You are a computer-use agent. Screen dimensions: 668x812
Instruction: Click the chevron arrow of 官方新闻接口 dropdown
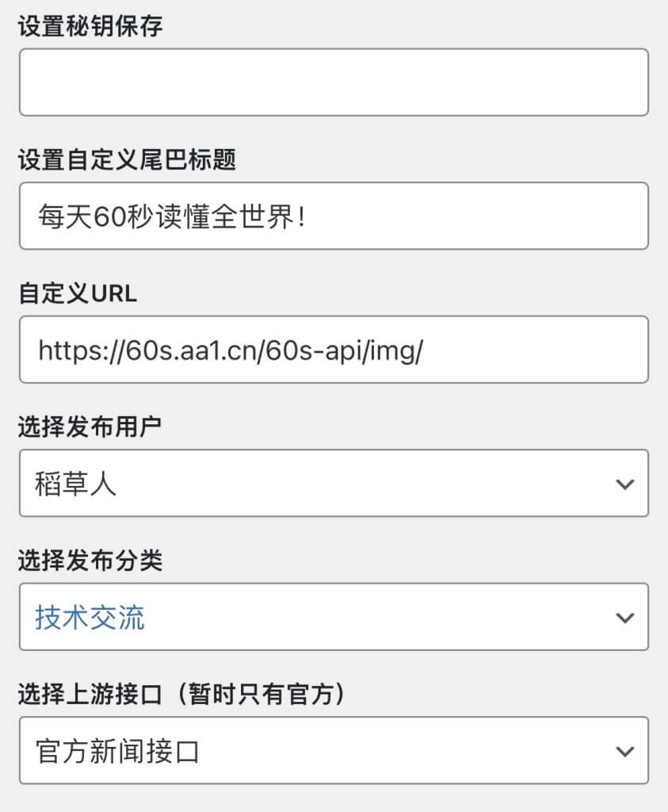625,752
